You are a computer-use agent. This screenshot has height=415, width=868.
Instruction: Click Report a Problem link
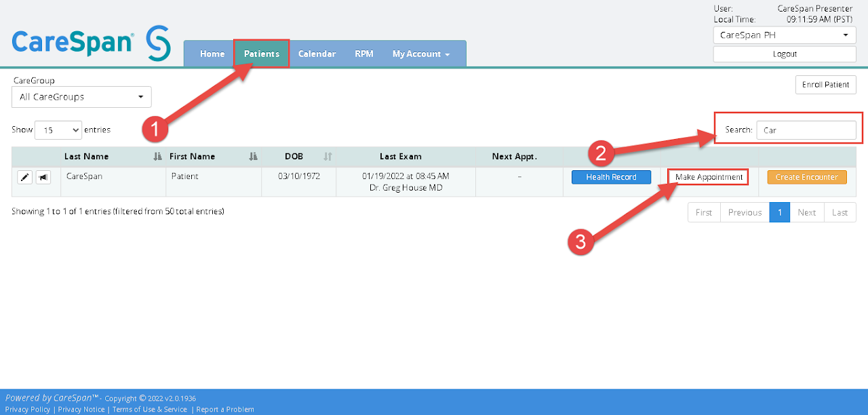pyautogui.click(x=225, y=410)
